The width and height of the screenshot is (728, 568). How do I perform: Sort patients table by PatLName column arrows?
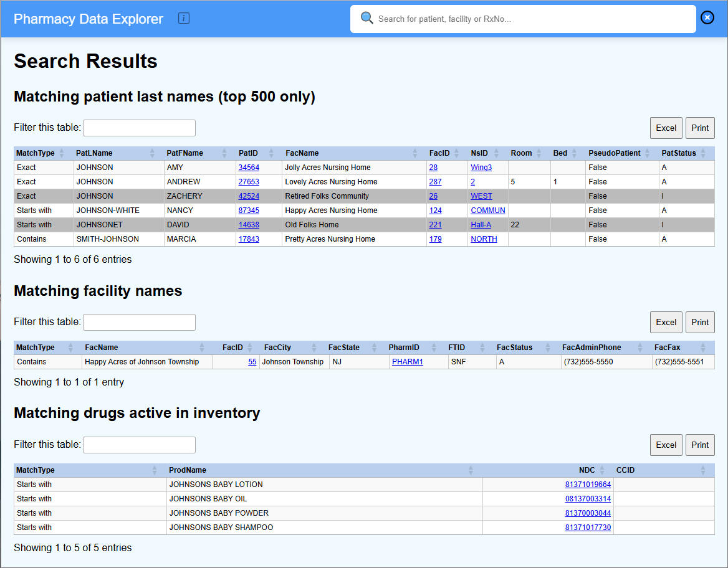(153, 153)
